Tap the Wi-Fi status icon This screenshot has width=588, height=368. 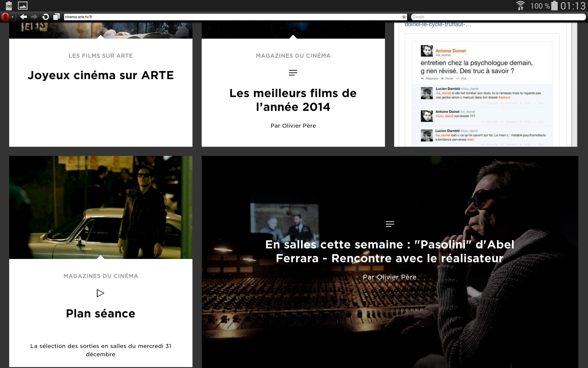point(520,6)
